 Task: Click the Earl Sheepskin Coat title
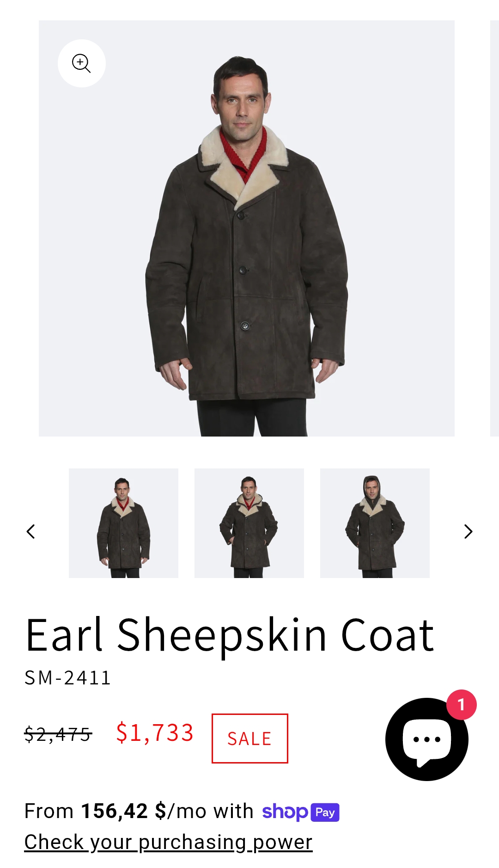click(x=230, y=635)
